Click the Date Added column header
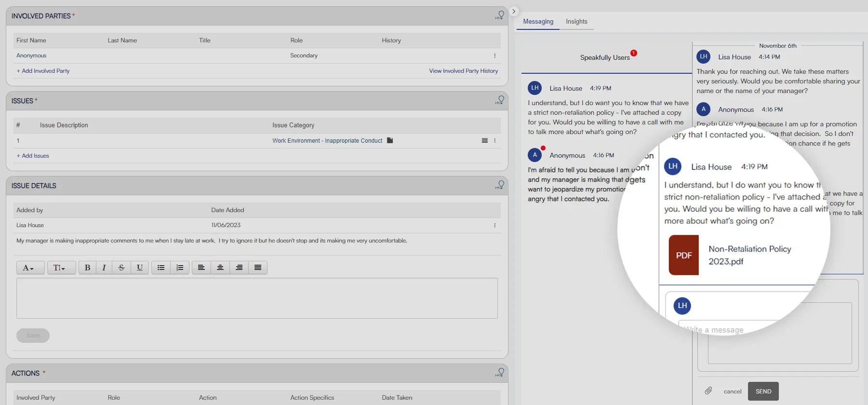This screenshot has width=868, height=405. coord(227,210)
